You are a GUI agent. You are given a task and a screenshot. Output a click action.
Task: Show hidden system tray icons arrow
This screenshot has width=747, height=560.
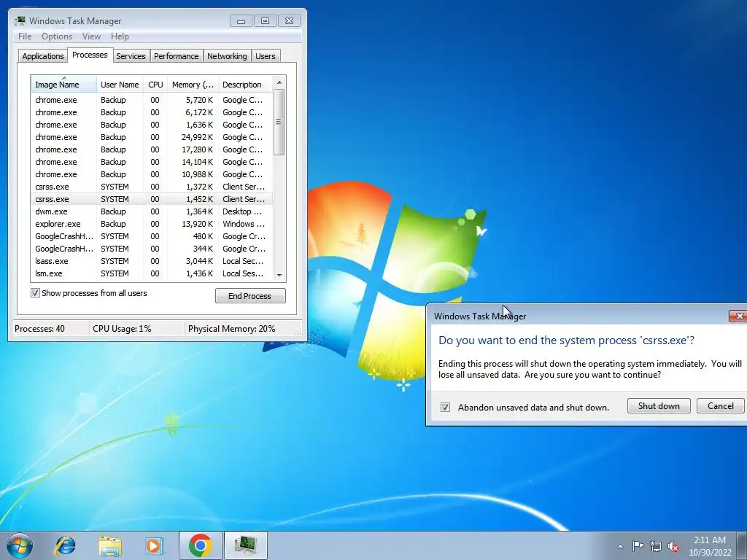tap(620, 546)
